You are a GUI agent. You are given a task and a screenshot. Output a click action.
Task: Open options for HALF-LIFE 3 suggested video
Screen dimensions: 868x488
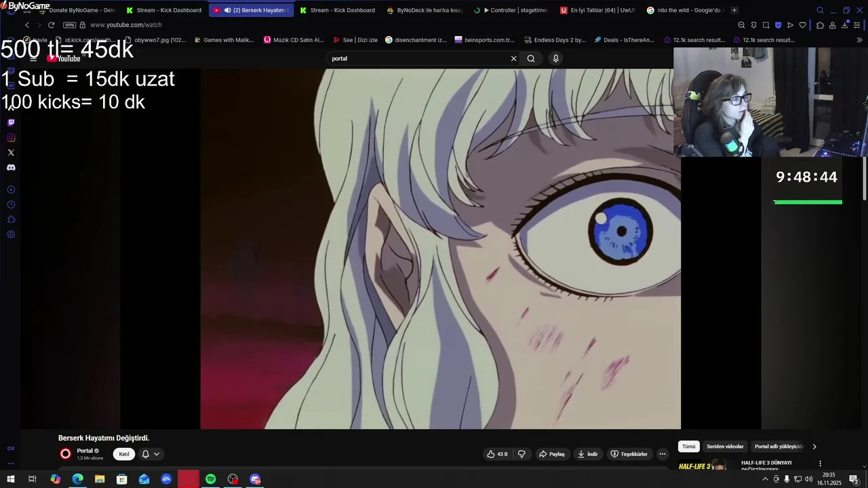(820, 464)
